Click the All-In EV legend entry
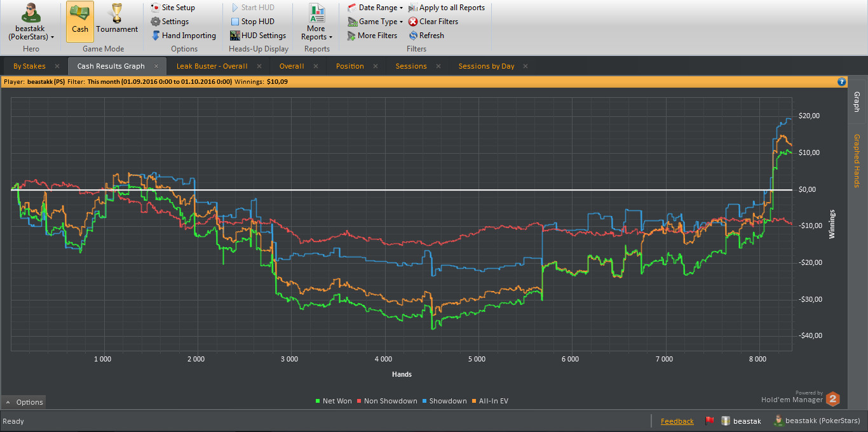This screenshot has height=432, width=868. point(490,401)
